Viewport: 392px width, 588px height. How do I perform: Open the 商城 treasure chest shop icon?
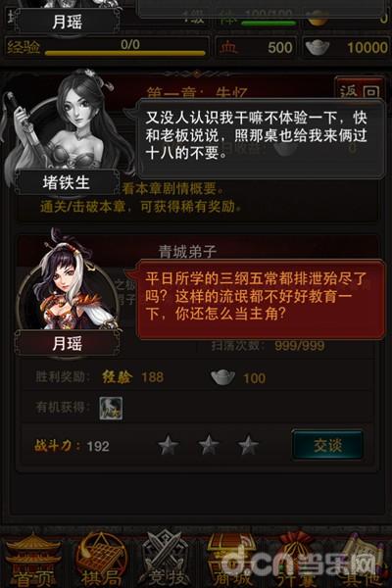229,559
